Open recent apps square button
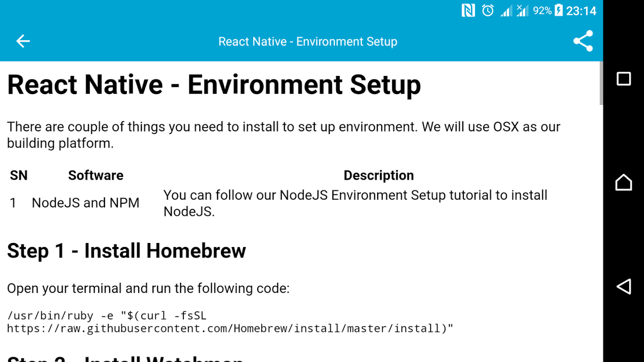Viewport: 644px width, 362px height. coord(624,79)
